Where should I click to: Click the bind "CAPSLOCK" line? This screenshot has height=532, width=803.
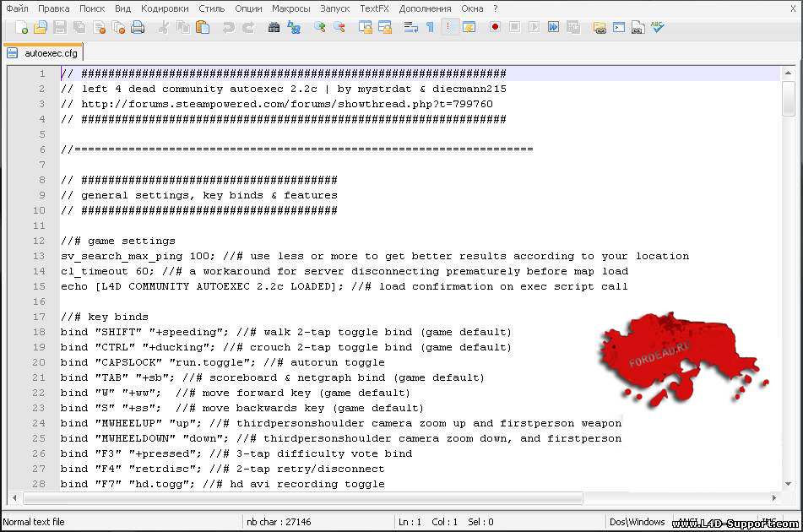click(222, 362)
